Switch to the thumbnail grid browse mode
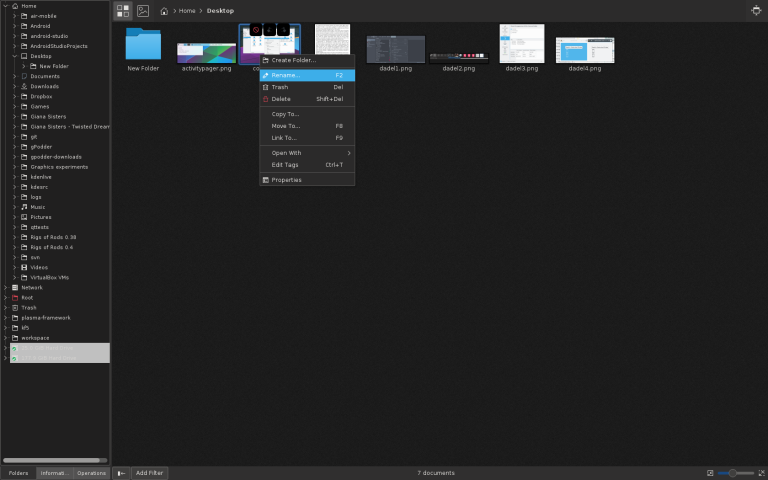Screen dimensions: 768x480 [123, 11]
